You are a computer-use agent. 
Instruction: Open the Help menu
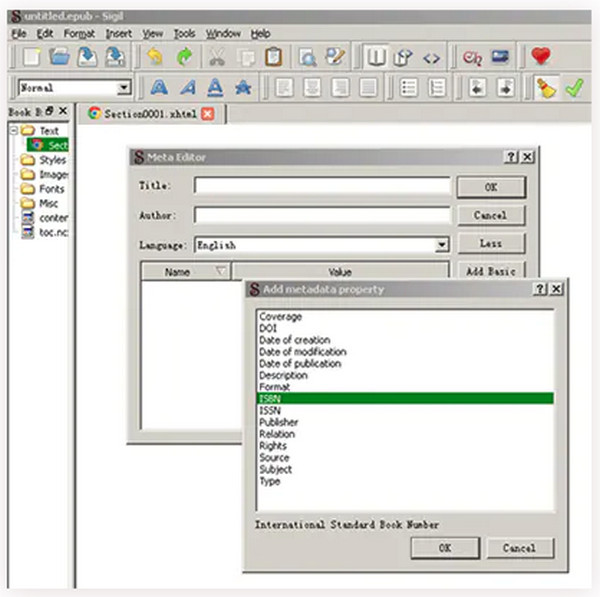tap(261, 34)
